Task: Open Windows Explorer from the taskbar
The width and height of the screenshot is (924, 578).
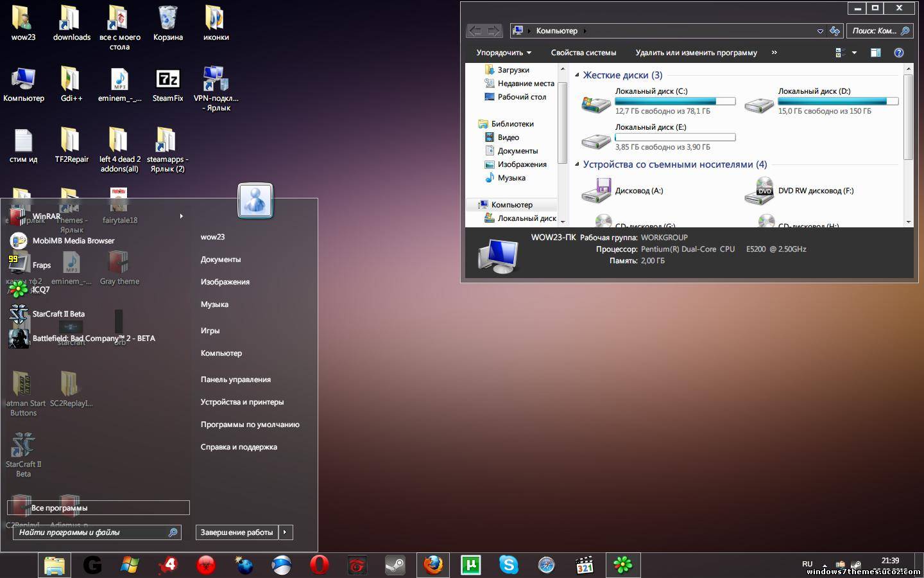Action: click(x=55, y=565)
